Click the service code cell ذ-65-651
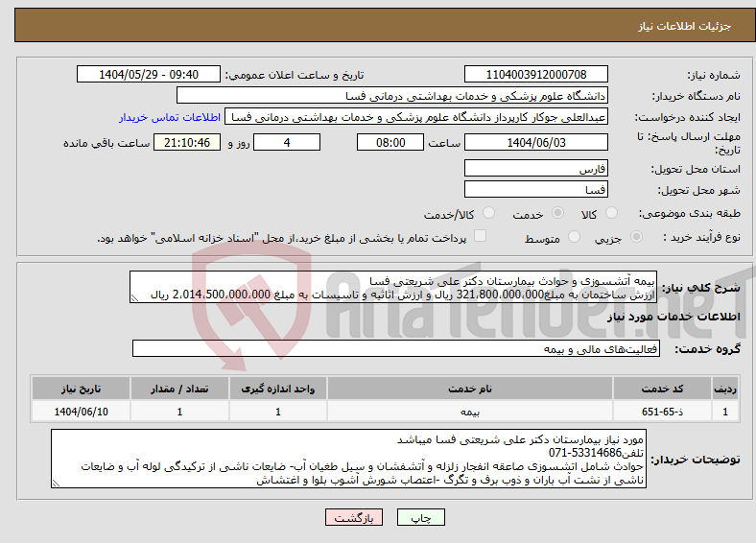 click(663, 412)
